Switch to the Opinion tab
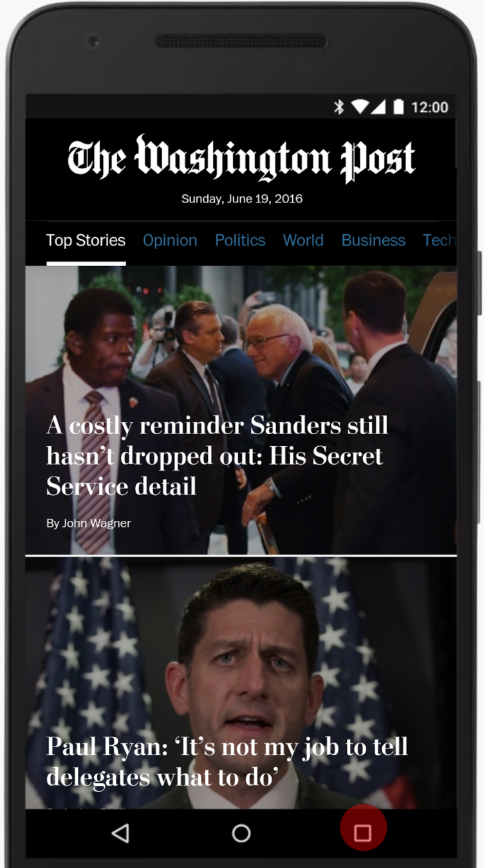 pos(170,240)
